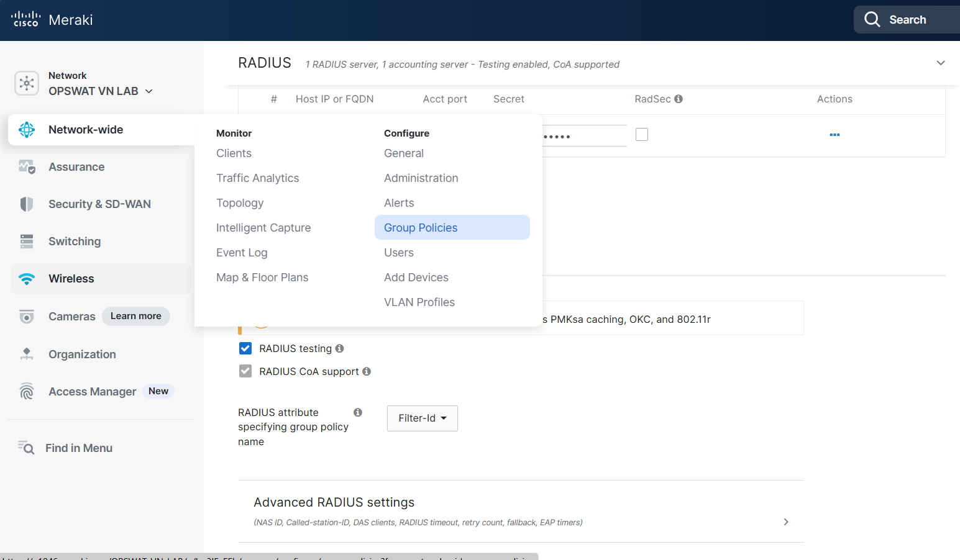Click the search magnifier icon
Viewport: 960px width, 560px height.
872,19
